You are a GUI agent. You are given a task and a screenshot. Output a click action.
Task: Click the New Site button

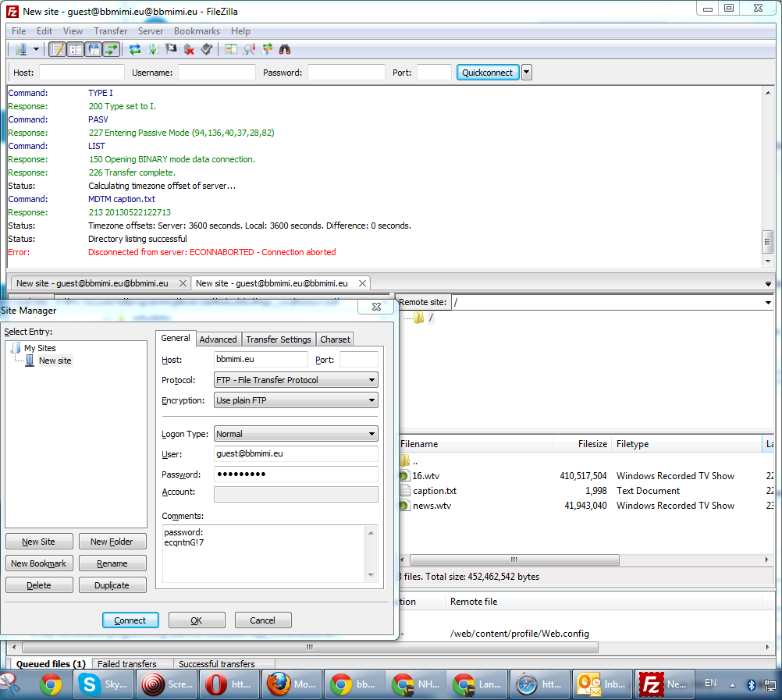pos(39,542)
